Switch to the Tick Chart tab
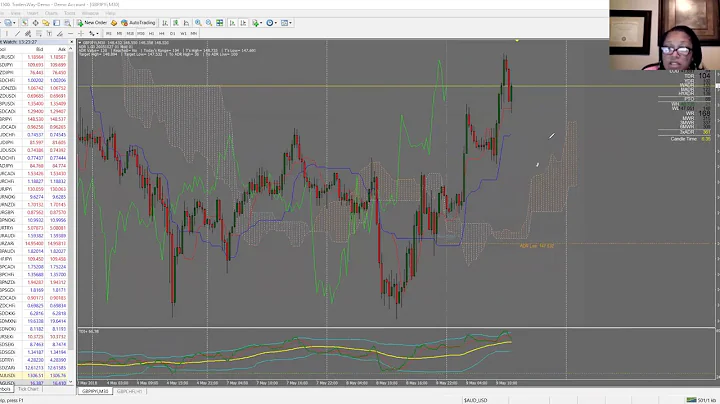Screen dimensions: 720x404 click(28, 389)
